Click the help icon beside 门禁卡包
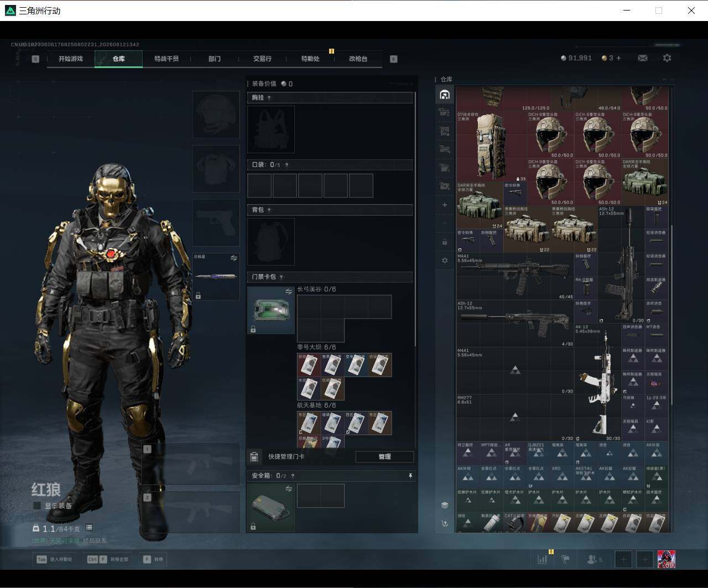Viewport: 708px width, 588px height. [x=282, y=277]
